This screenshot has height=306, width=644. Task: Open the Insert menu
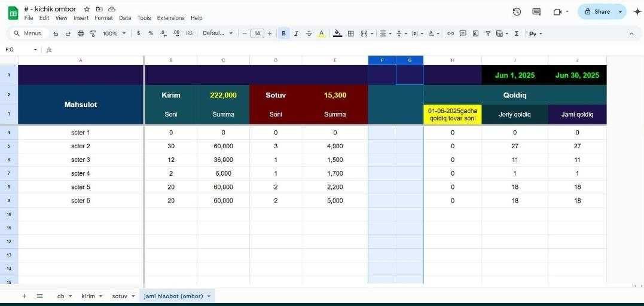tap(81, 18)
